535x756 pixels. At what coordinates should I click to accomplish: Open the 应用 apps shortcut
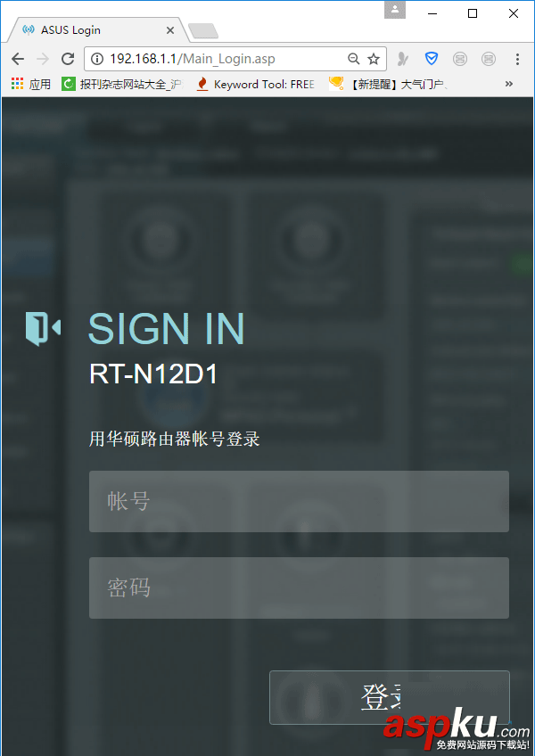31,85
